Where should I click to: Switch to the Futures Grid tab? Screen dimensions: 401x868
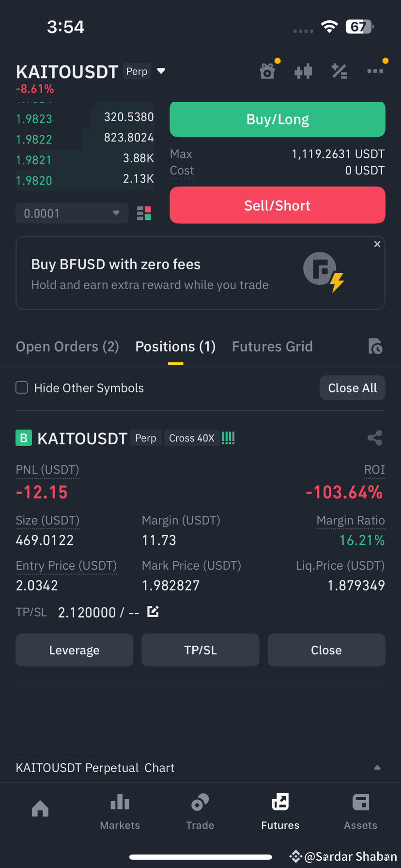272,346
